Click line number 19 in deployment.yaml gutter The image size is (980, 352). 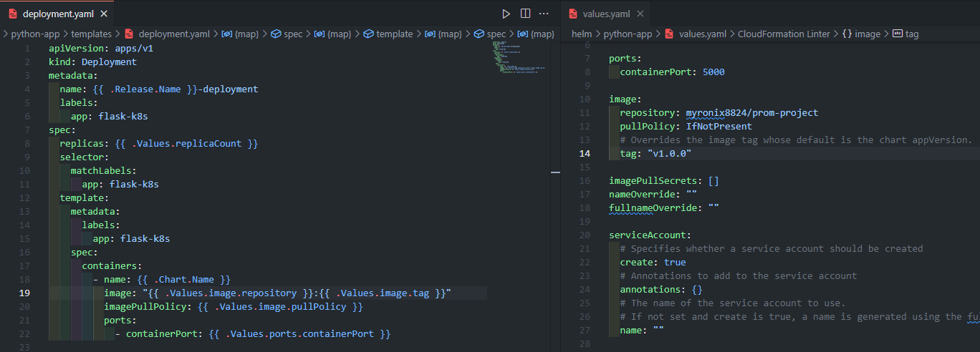24,293
